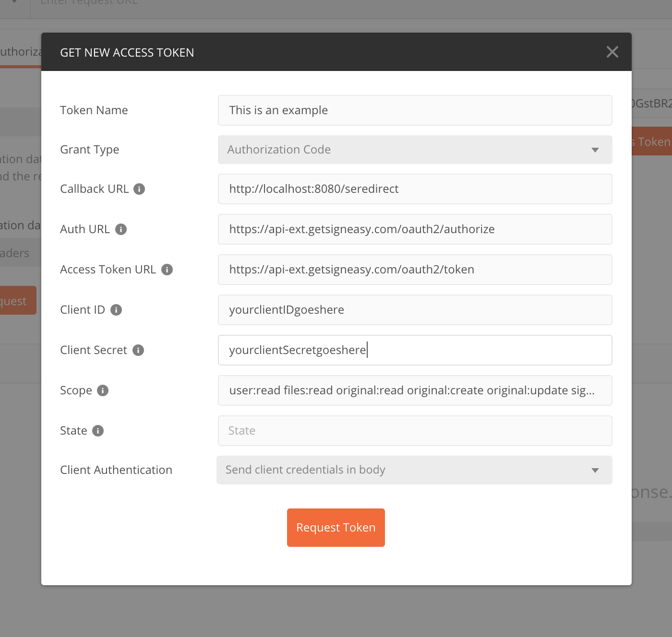672x637 pixels.
Task: Edit the Callback URL field
Action: (415, 189)
